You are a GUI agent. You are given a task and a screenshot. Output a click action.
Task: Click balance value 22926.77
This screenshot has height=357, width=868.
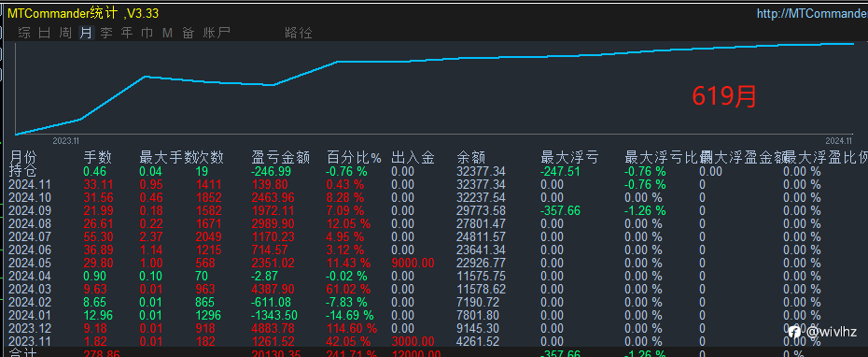pos(481,264)
